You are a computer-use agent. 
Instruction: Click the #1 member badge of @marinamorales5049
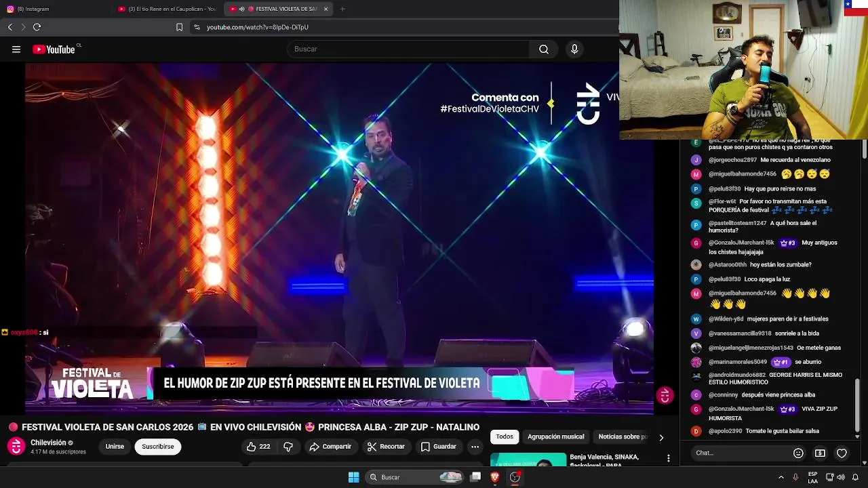pos(781,362)
